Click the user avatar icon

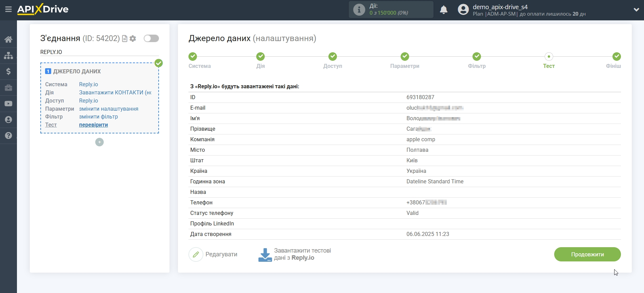point(463,10)
